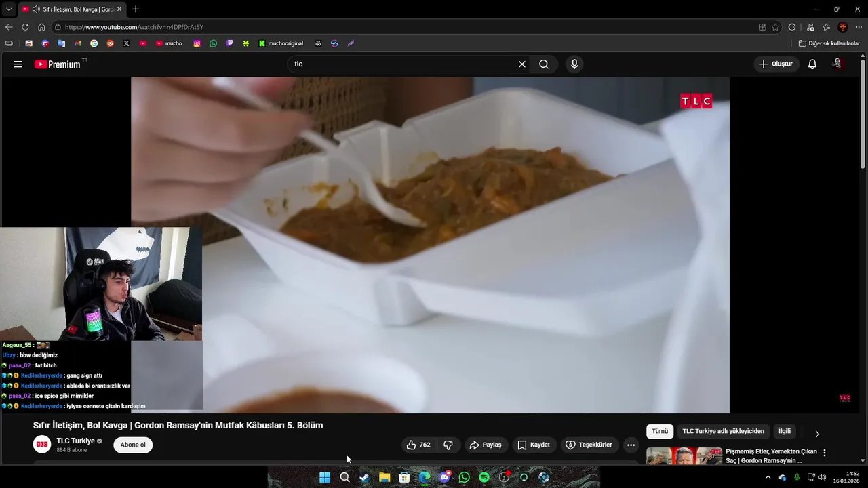Subscribe with the 'Abone ol' button
868x488 pixels.
[133, 445]
